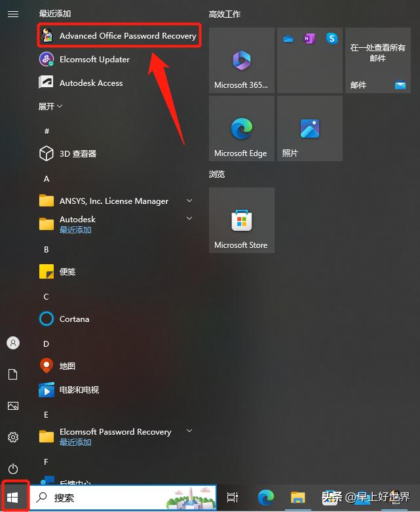Click the Power button icon

coord(13,469)
